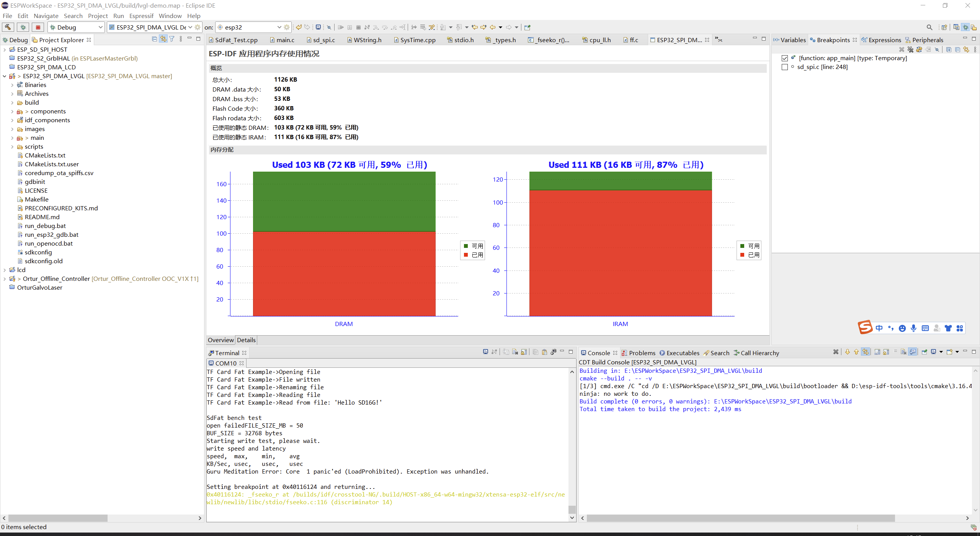Select the Step Into tool
980x536 pixels.
pyautogui.click(x=376, y=27)
